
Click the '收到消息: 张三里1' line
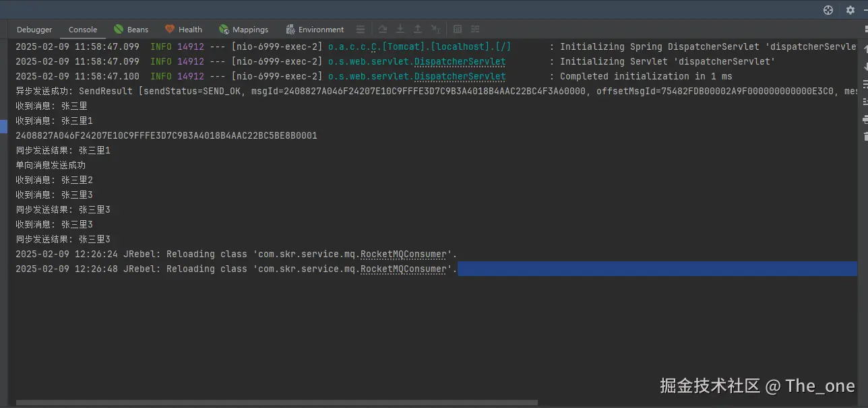[x=54, y=121]
